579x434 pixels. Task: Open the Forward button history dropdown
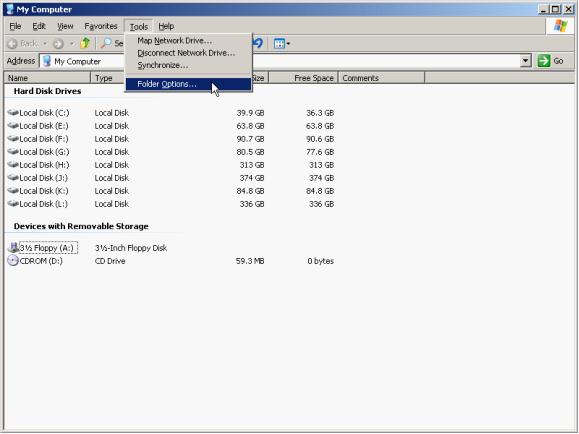(72, 44)
